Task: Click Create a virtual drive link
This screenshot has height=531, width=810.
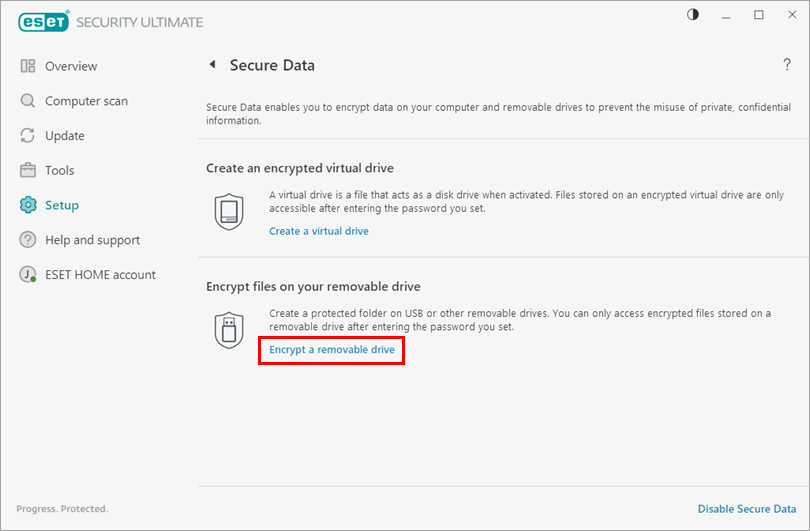Action: 319,231
